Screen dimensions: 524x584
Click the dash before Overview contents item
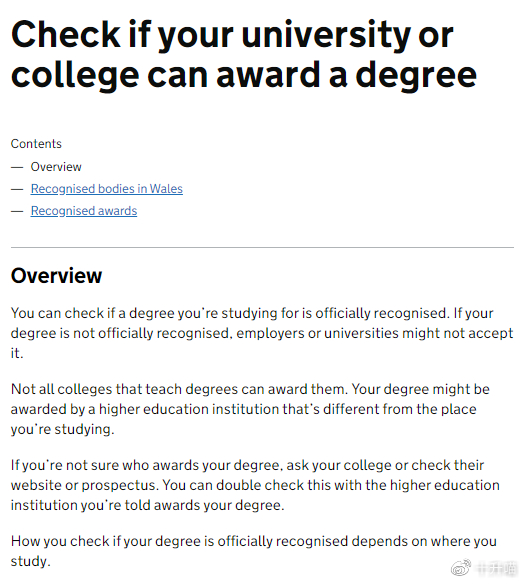[17, 167]
